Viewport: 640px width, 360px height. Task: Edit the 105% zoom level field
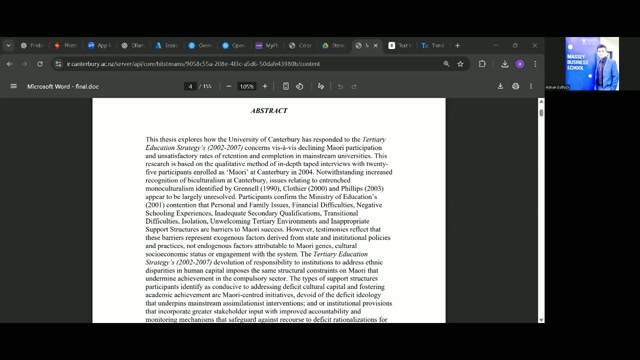(247, 86)
